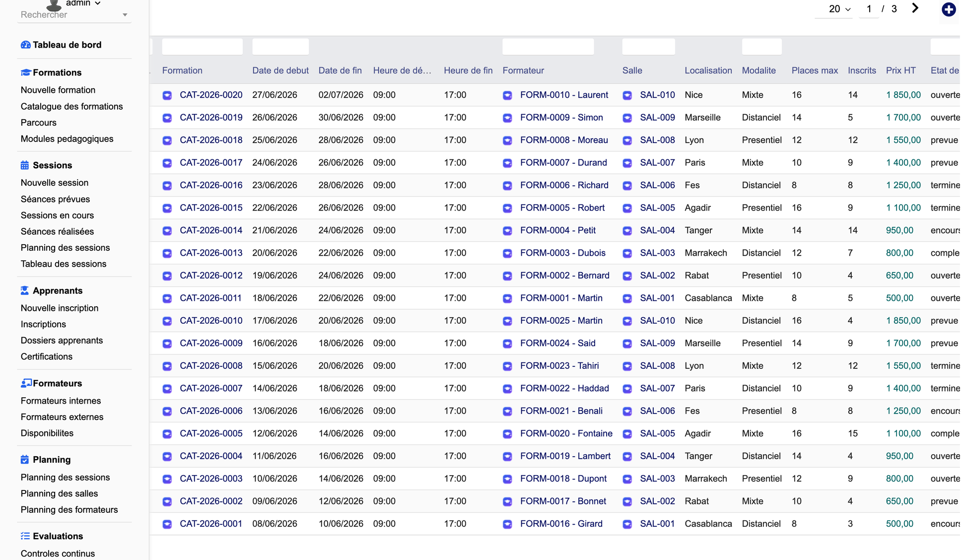Open Sessions en cours entry
Image resolution: width=966 pixels, height=560 pixels.
coord(57,215)
